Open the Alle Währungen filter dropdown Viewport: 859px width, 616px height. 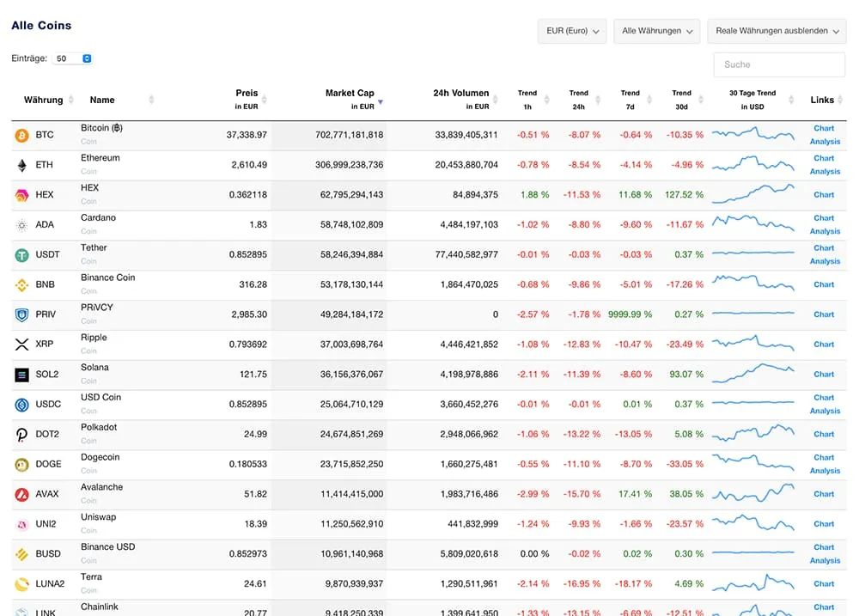click(657, 31)
